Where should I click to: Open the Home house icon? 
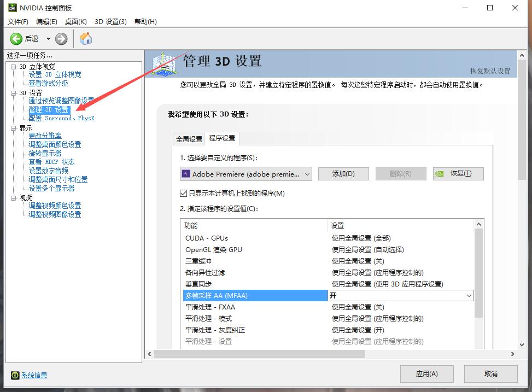click(x=86, y=38)
